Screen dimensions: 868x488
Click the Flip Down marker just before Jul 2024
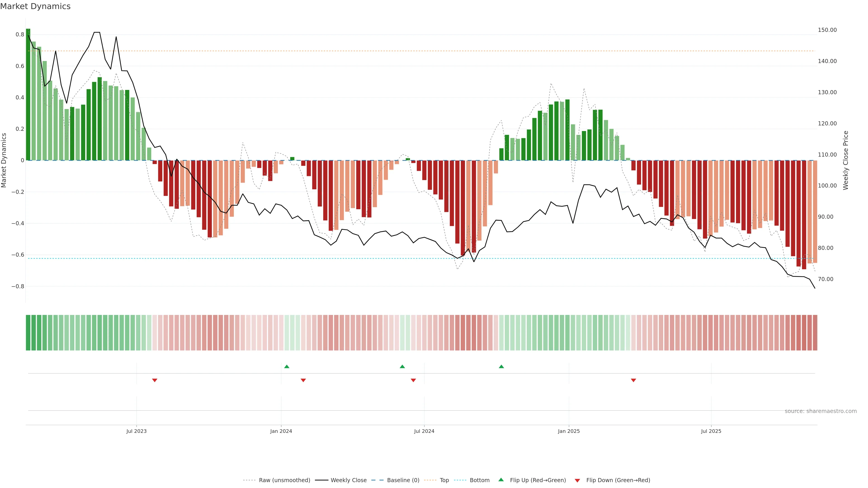[x=413, y=380]
